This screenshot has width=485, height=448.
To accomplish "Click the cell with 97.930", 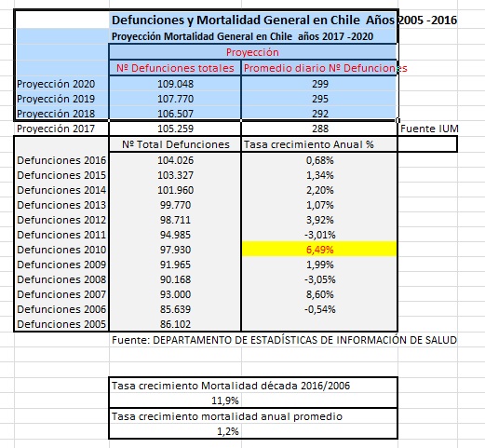I will click(175, 250).
